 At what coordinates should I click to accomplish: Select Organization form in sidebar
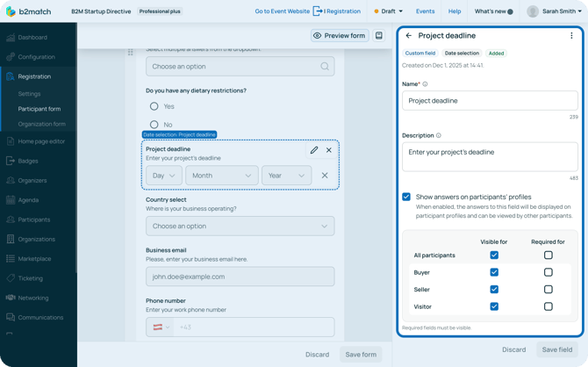[42, 124]
